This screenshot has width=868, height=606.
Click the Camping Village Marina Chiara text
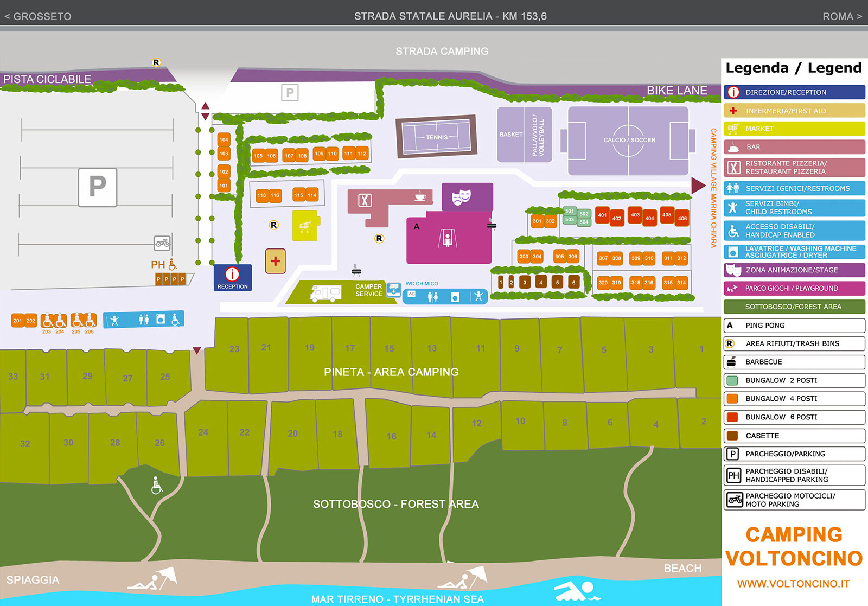(713, 188)
